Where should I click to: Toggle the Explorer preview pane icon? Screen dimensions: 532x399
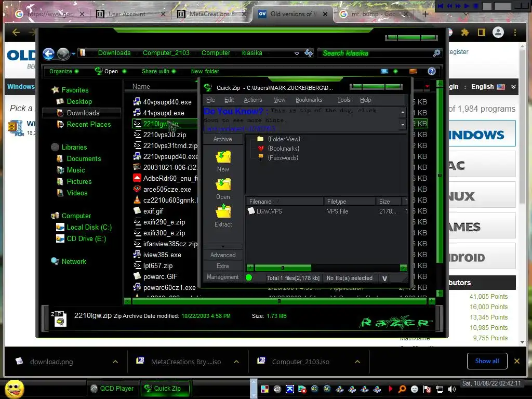click(413, 71)
